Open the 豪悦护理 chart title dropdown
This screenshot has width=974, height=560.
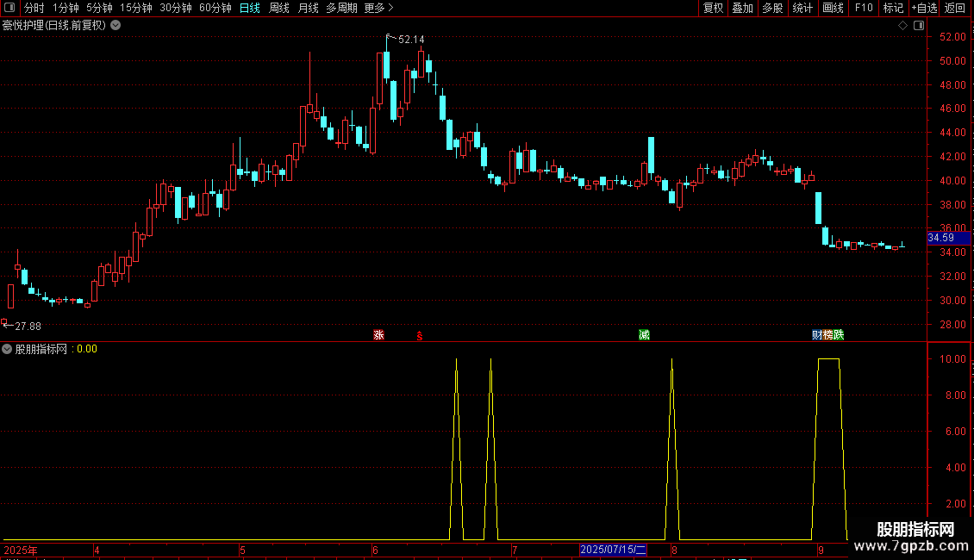116,26
